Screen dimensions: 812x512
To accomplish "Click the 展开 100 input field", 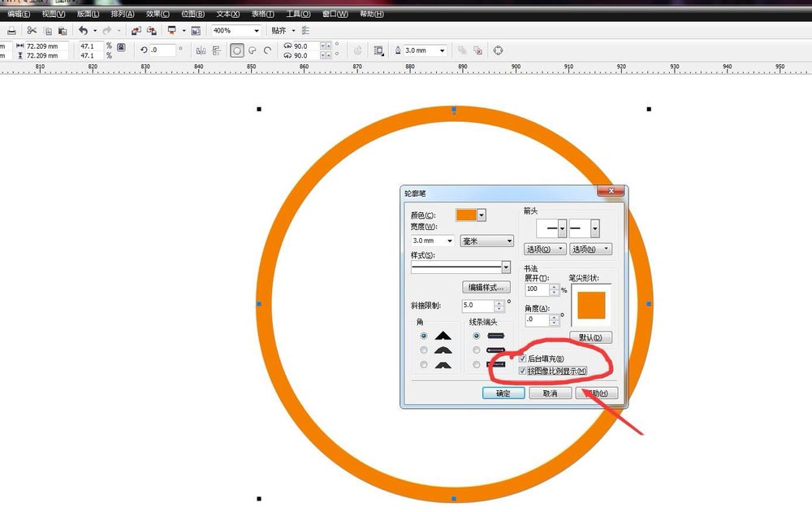I will [537, 289].
